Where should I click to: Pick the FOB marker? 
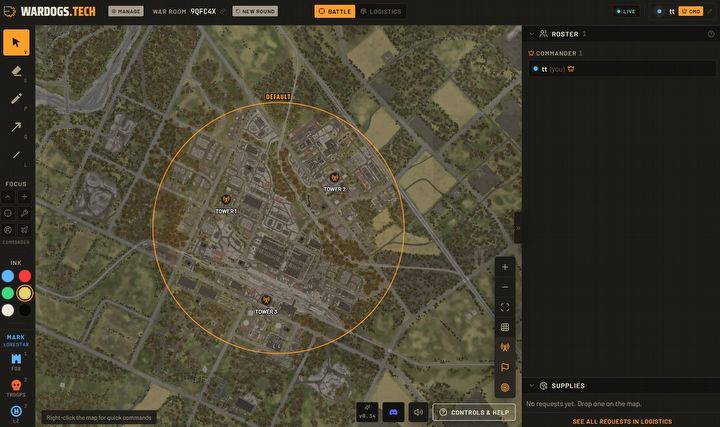pyautogui.click(x=16, y=361)
